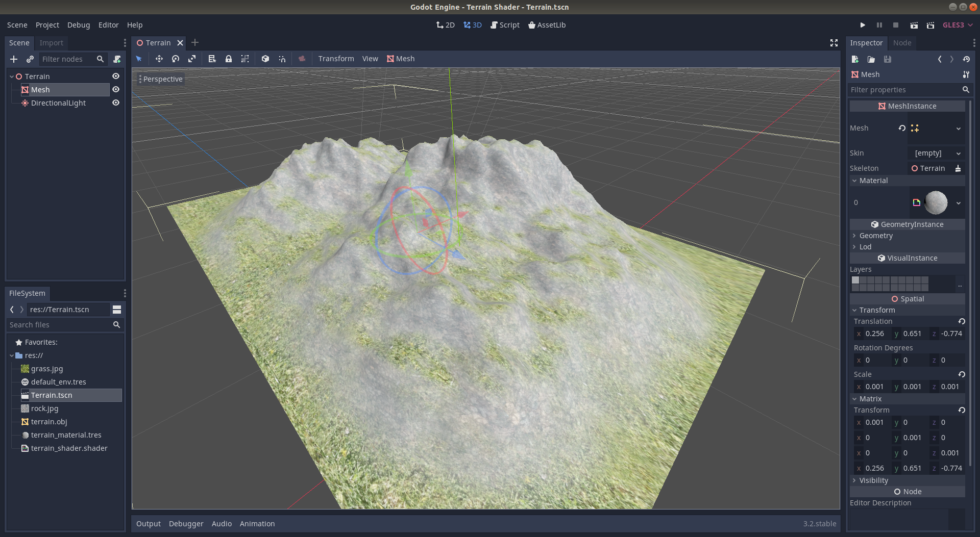
Task: Add a new child node
Action: click(14, 59)
